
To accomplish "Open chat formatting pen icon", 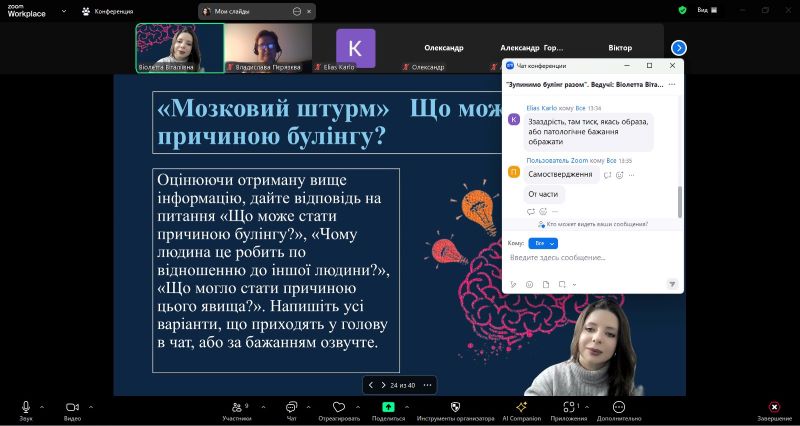I will tap(513, 284).
